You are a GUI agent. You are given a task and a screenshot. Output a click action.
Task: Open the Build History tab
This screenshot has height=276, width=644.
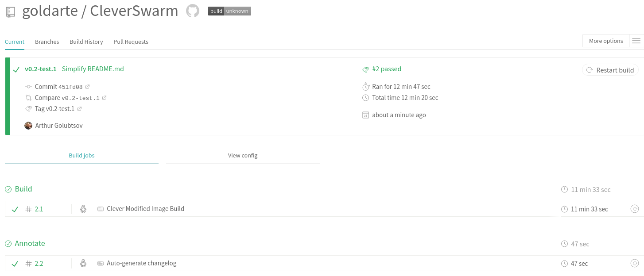(x=86, y=42)
